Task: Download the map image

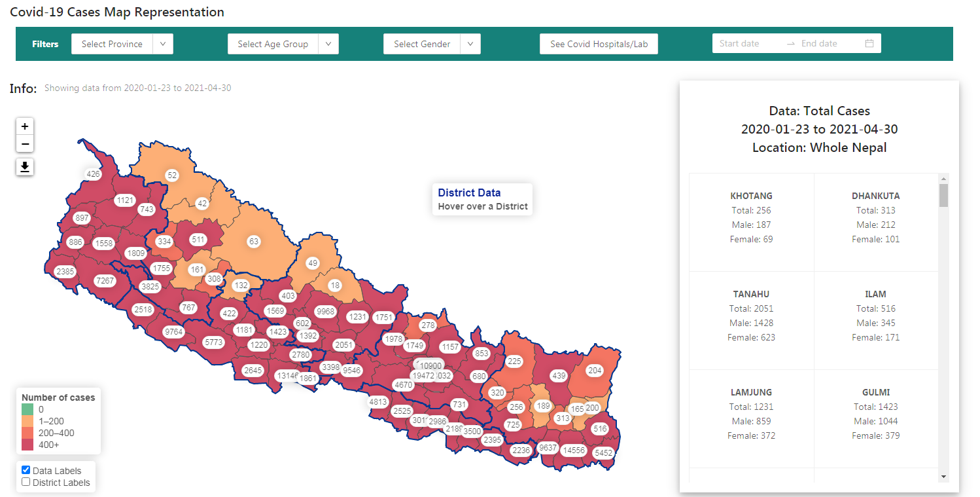Action: pos(25,167)
